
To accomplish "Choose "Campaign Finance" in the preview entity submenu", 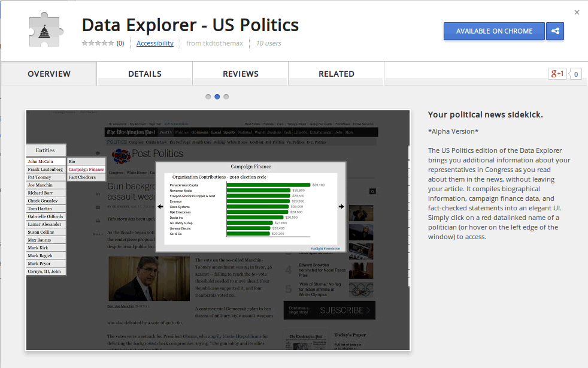I will (86, 170).
